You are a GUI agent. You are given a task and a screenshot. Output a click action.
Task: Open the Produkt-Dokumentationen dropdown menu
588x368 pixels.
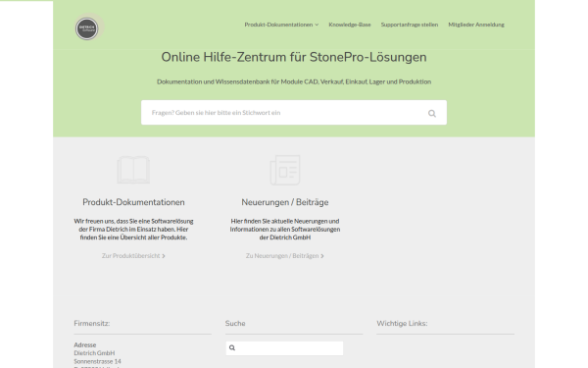coord(281,25)
